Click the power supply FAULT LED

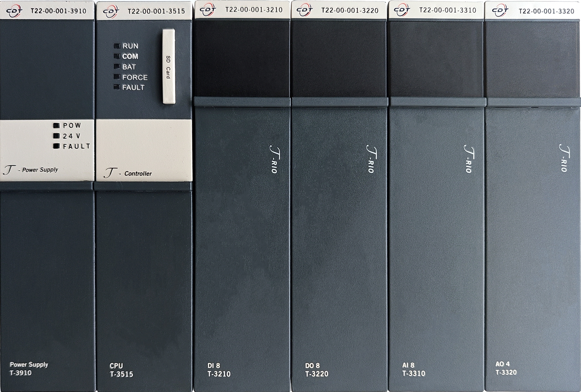(57, 146)
